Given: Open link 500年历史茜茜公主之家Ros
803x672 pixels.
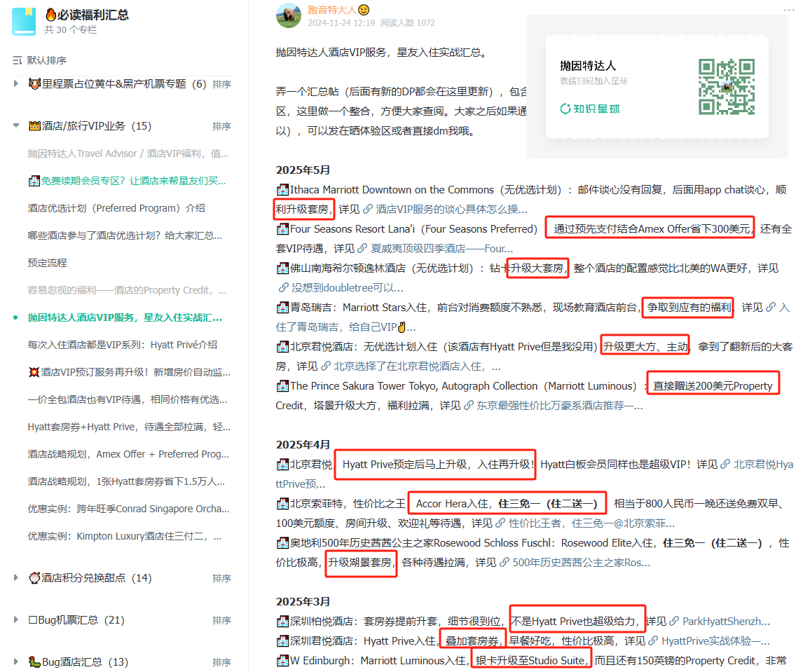Looking at the screenshot, I should coord(575,563).
